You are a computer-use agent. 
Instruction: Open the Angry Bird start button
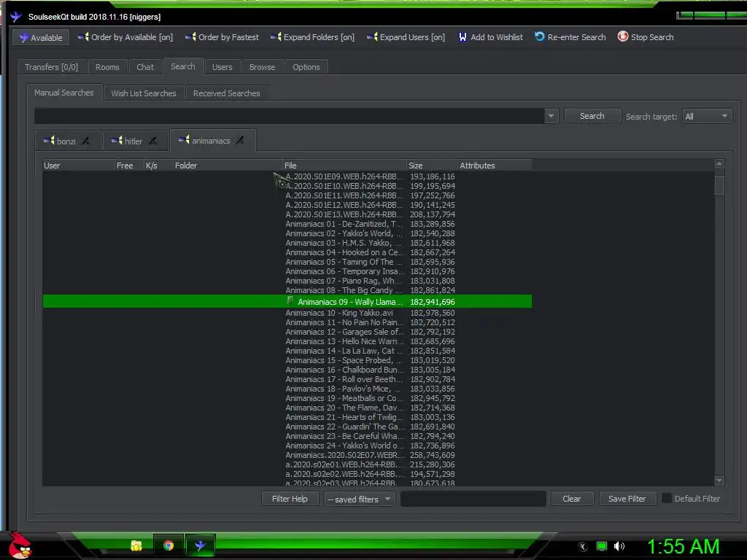(x=19, y=545)
